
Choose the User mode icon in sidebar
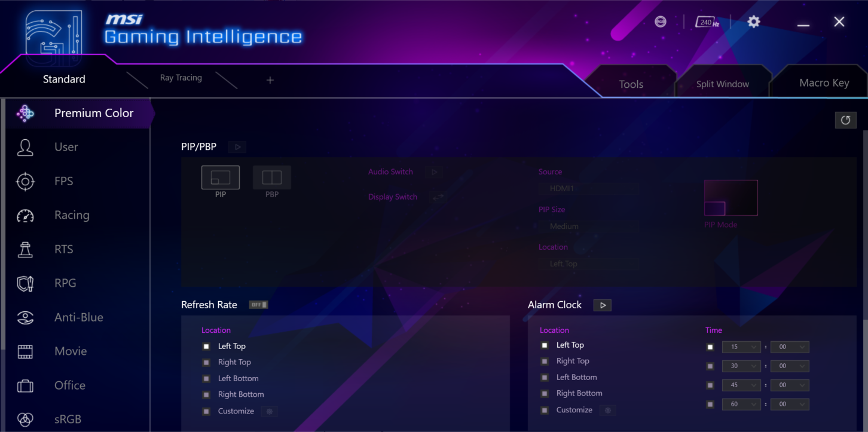pos(25,147)
